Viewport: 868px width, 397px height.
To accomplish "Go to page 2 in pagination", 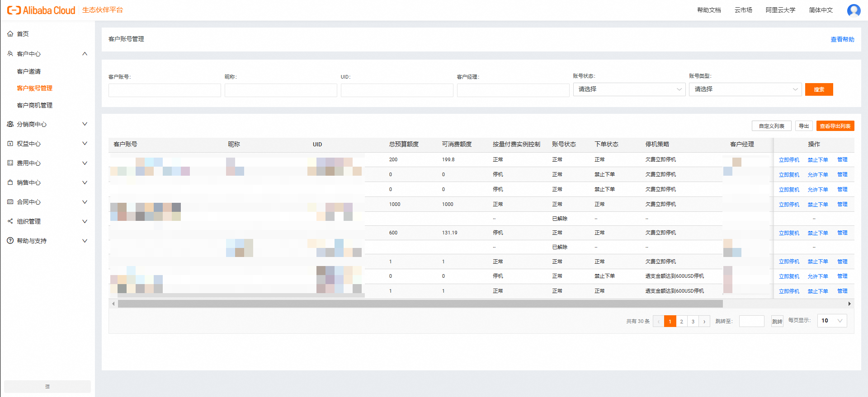I will point(681,321).
